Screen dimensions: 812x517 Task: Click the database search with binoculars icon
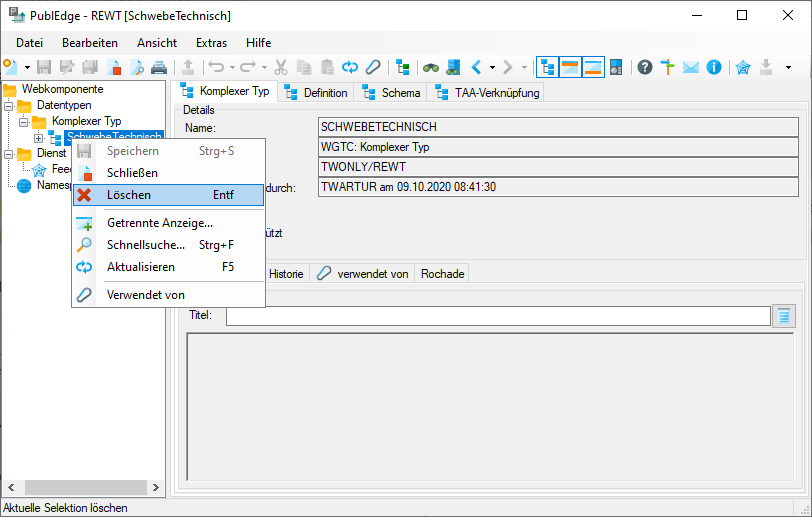pyautogui.click(x=453, y=67)
